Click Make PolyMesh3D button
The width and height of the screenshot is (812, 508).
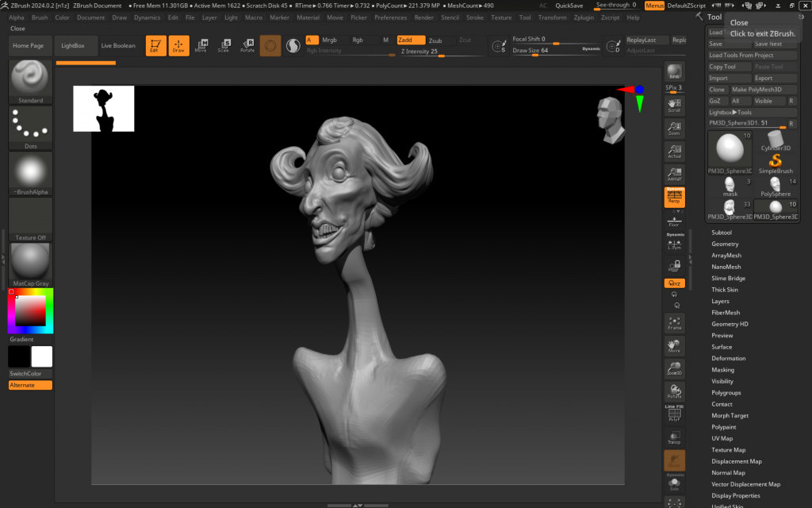click(764, 89)
